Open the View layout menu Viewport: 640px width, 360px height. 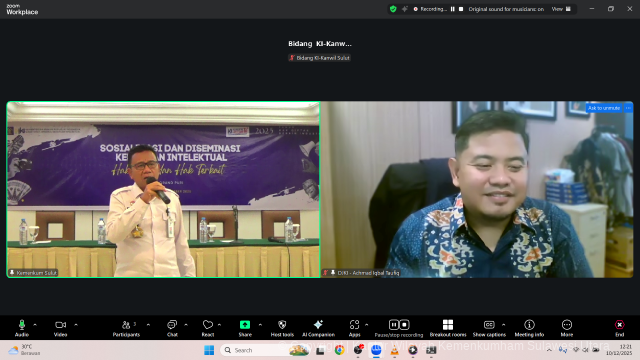[x=561, y=9]
